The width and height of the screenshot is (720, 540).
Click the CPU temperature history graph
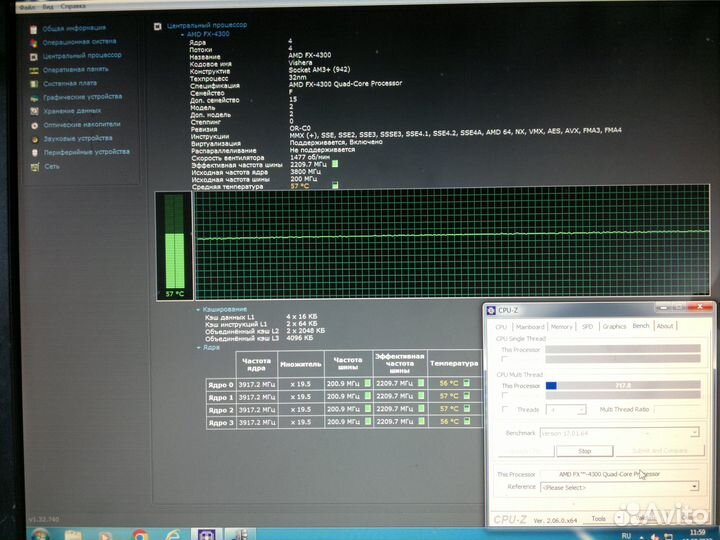[x=452, y=241]
